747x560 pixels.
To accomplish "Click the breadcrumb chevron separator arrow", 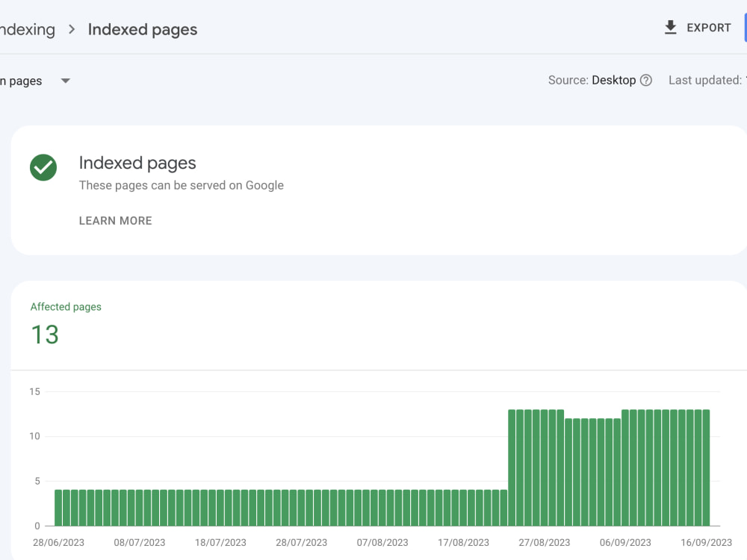I will point(72,30).
